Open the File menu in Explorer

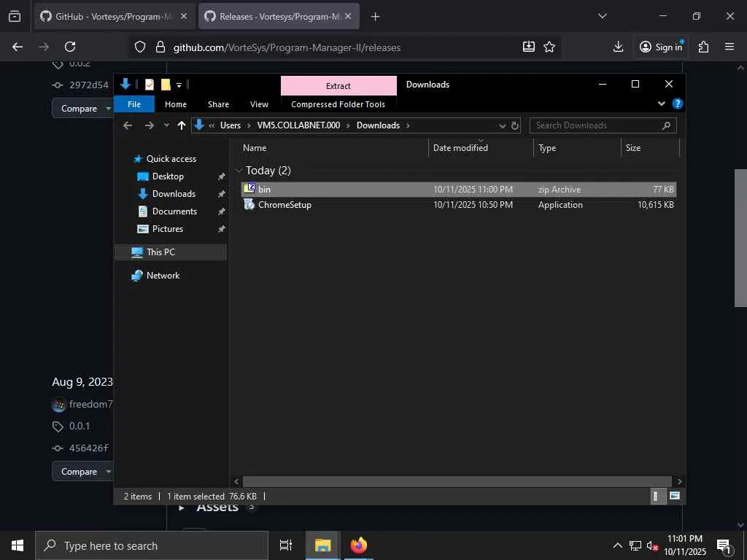134,104
